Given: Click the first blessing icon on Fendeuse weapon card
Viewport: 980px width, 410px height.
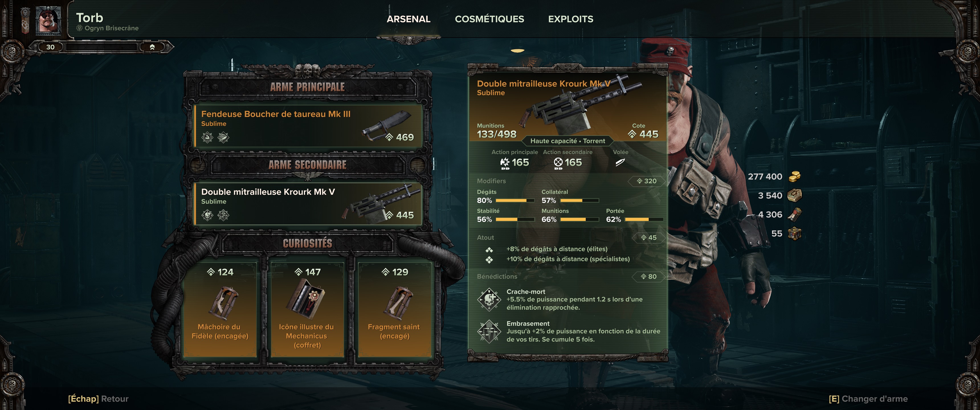Looking at the screenshot, I should coord(207,137).
